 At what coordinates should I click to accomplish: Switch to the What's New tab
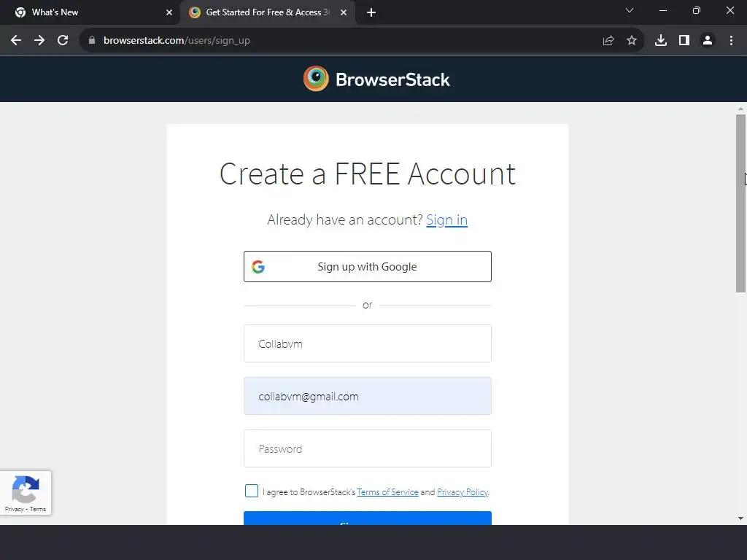[x=90, y=12]
